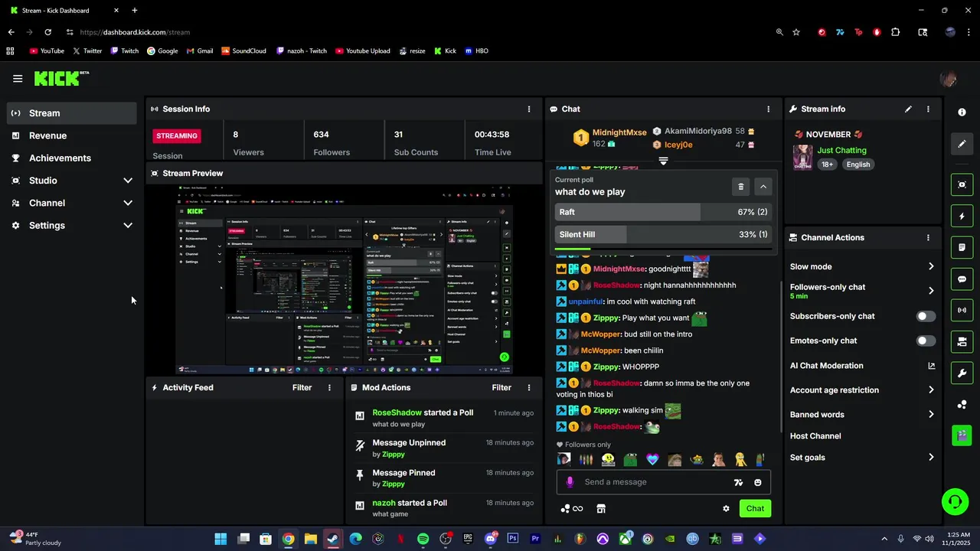The width and height of the screenshot is (980, 551).
Task: Open the 7TV emote menu in message box
Action: pyautogui.click(x=738, y=482)
